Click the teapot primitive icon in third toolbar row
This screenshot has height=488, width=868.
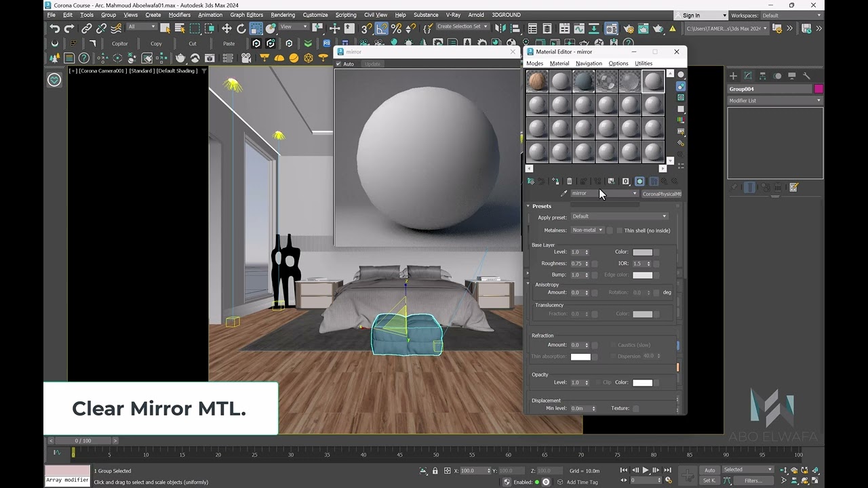click(180, 58)
